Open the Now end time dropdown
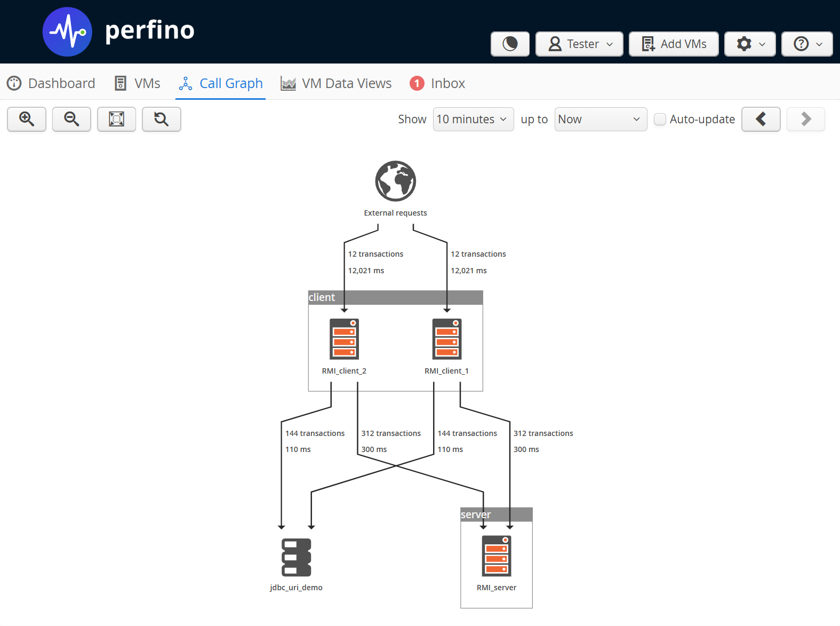 (x=600, y=119)
